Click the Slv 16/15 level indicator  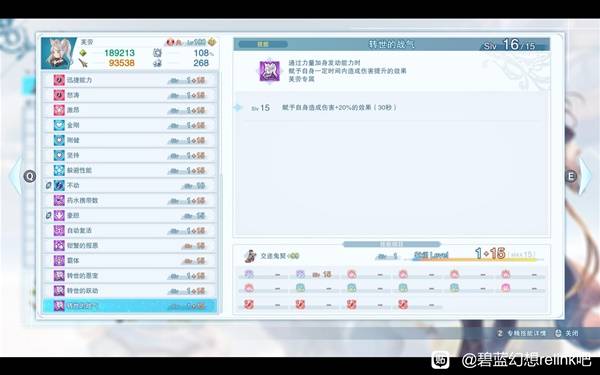coord(509,45)
